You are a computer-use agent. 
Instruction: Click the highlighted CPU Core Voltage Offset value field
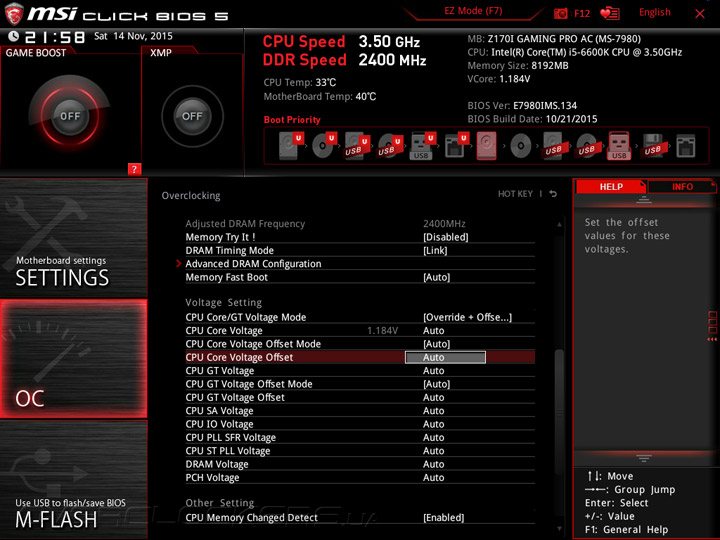click(x=445, y=357)
